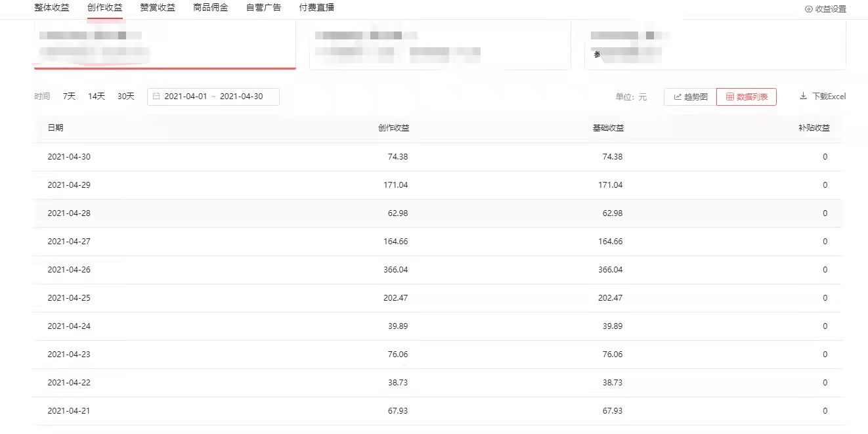
Task: Switch view to 趋势图 chart
Action: [690, 97]
